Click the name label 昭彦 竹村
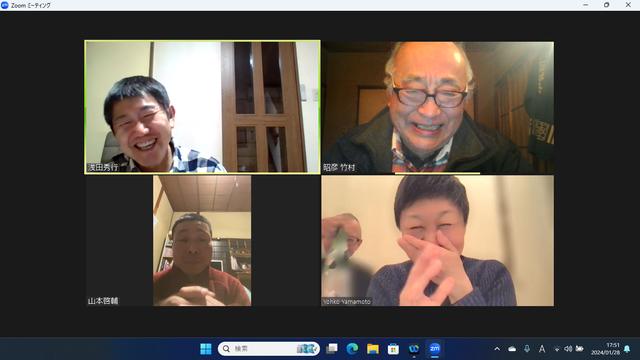The width and height of the screenshot is (640, 360). pos(339,167)
